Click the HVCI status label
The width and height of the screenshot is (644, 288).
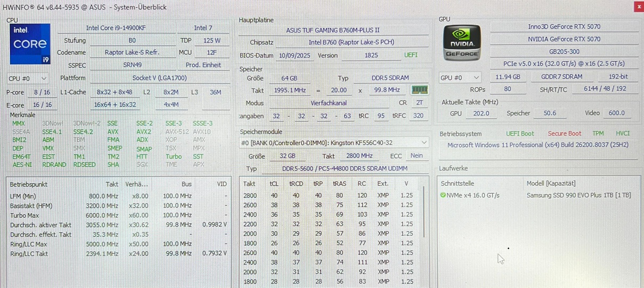(623, 134)
